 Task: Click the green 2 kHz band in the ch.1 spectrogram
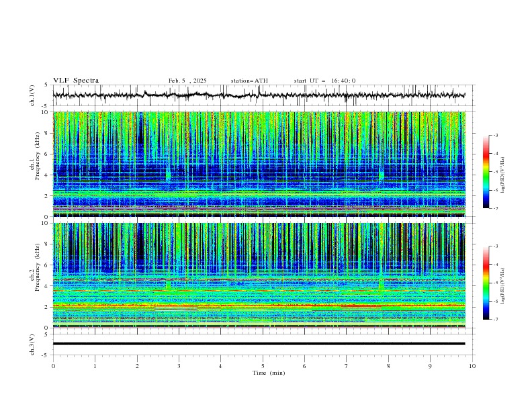(259, 193)
